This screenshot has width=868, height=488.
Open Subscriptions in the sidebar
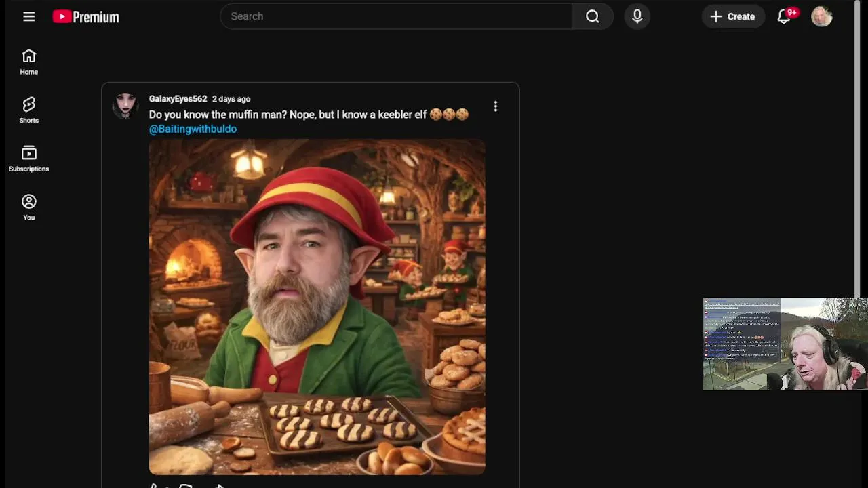tap(28, 159)
